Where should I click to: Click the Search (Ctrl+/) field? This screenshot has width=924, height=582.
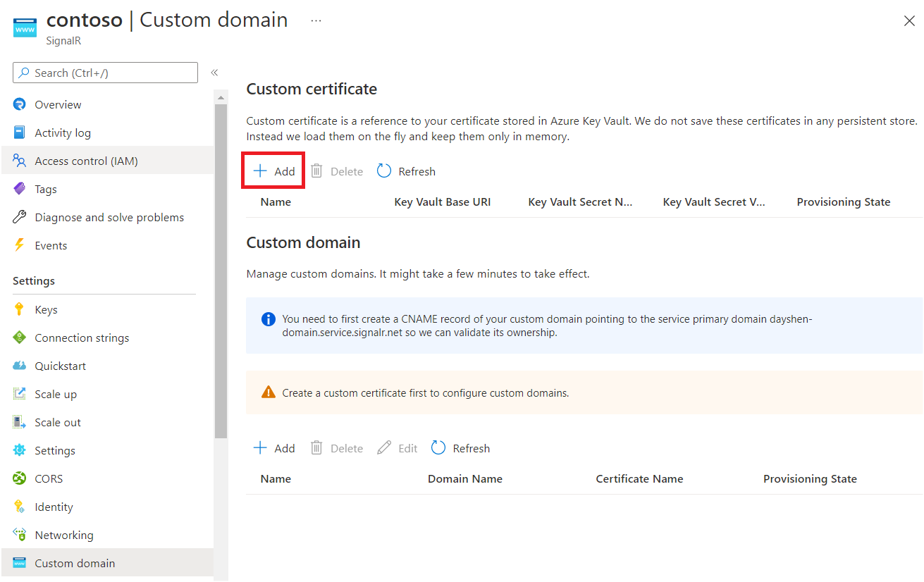104,73
